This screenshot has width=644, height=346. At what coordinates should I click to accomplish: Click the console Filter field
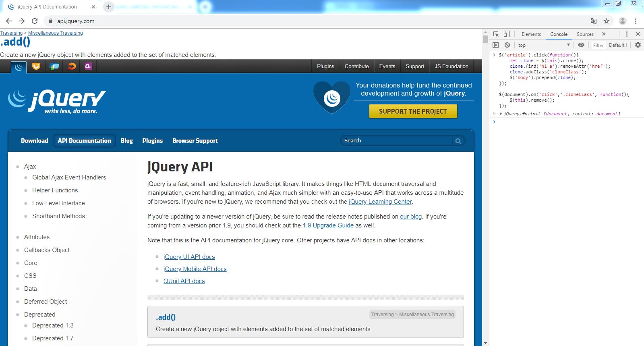pyautogui.click(x=598, y=45)
